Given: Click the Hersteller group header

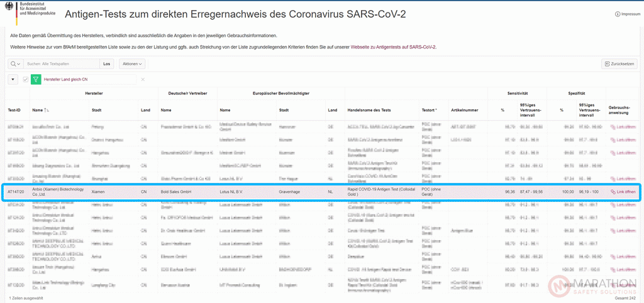Looking at the screenshot, I should click(94, 94).
